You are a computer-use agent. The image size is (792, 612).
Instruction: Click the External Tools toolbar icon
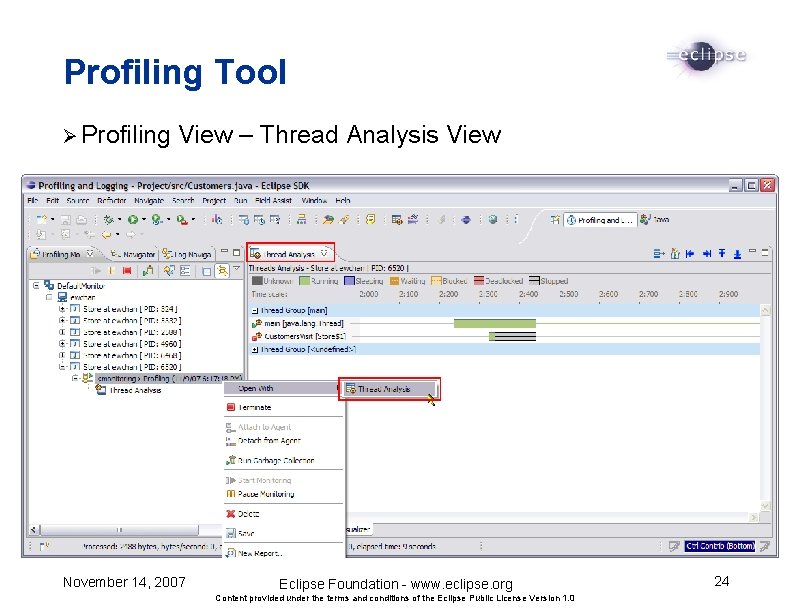182,220
